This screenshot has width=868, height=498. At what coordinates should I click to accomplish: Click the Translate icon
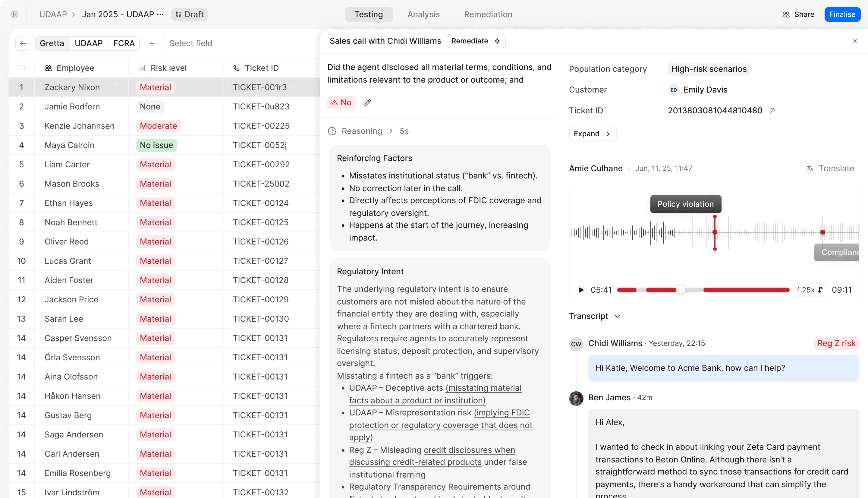click(x=810, y=168)
